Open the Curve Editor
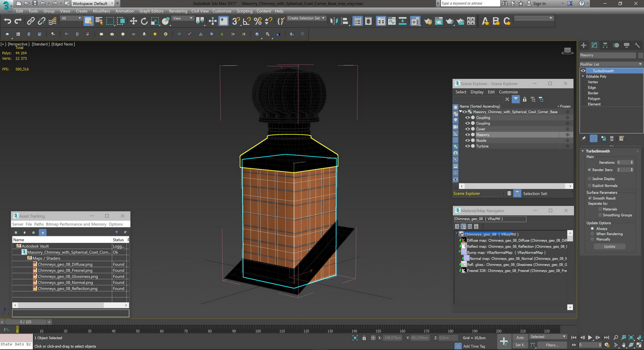644x350 pixels. 392,21
